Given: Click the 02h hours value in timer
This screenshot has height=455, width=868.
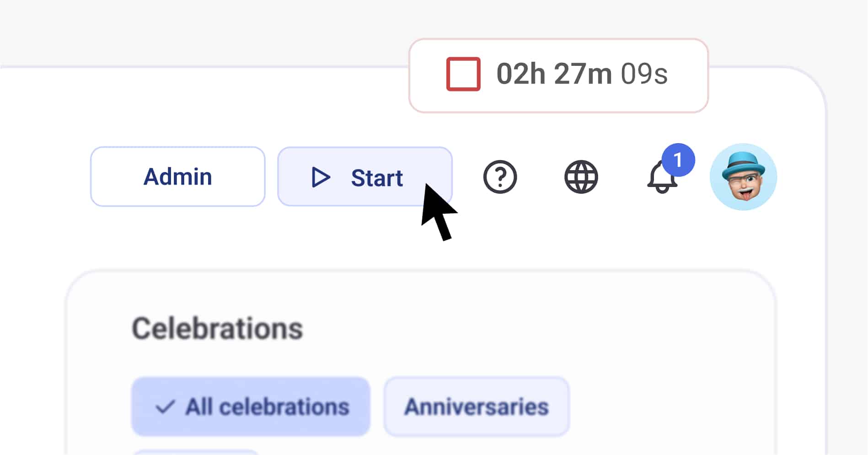Looking at the screenshot, I should 521,74.
